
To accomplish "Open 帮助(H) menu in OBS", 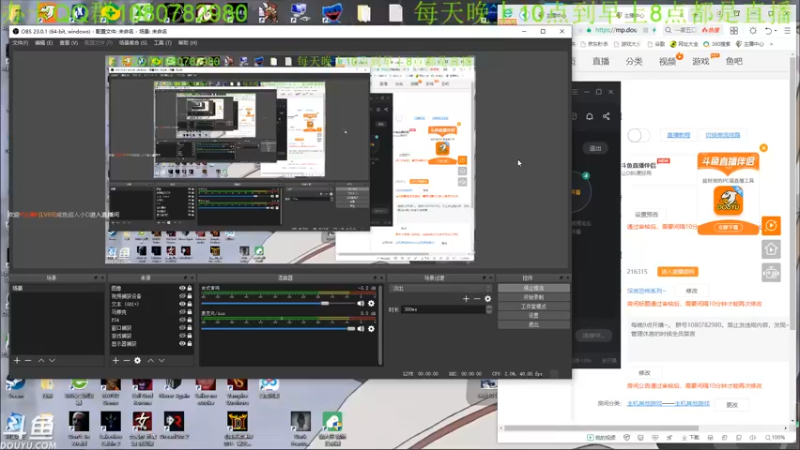I will (188, 43).
